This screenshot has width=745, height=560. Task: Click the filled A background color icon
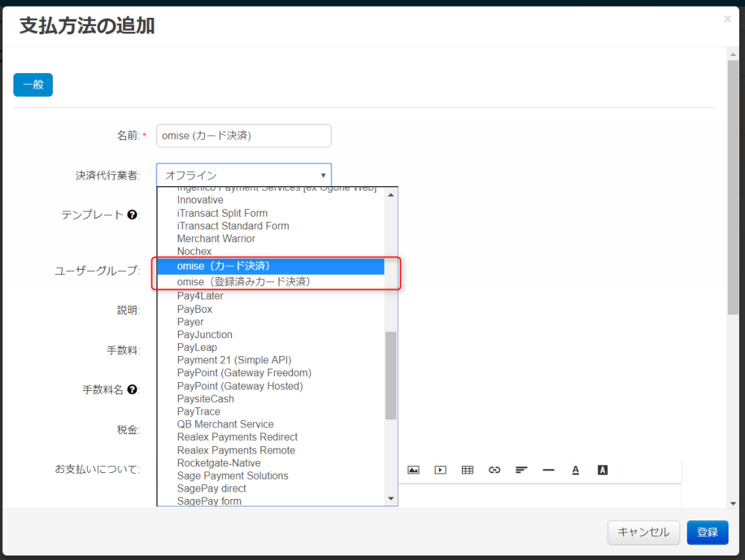(603, 470)
